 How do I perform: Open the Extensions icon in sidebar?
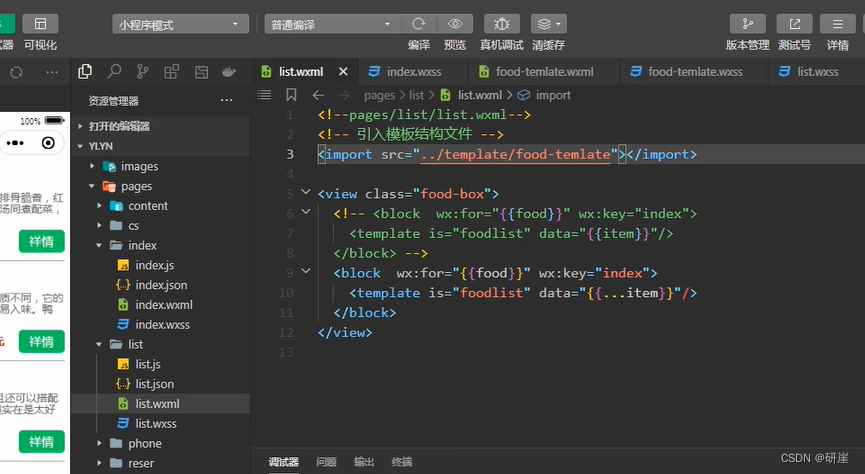[172, 72]
